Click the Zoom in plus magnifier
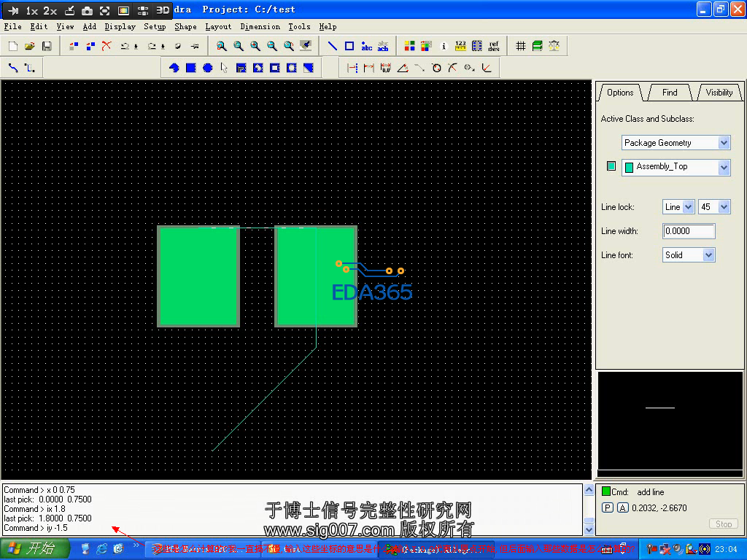The width and height of the screenshot is (747, 560). click(x=255, y=46)
